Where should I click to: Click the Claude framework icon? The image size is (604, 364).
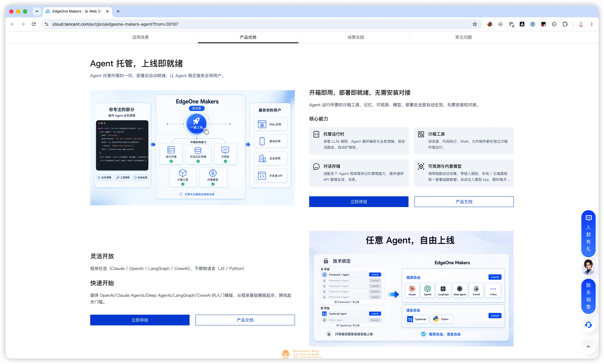[x=412, y=290]
